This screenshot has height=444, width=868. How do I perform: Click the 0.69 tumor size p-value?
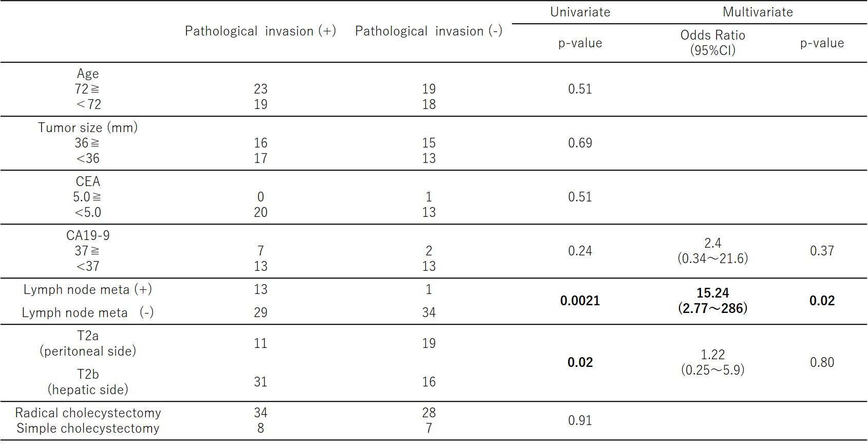click(x=580, y=143)
